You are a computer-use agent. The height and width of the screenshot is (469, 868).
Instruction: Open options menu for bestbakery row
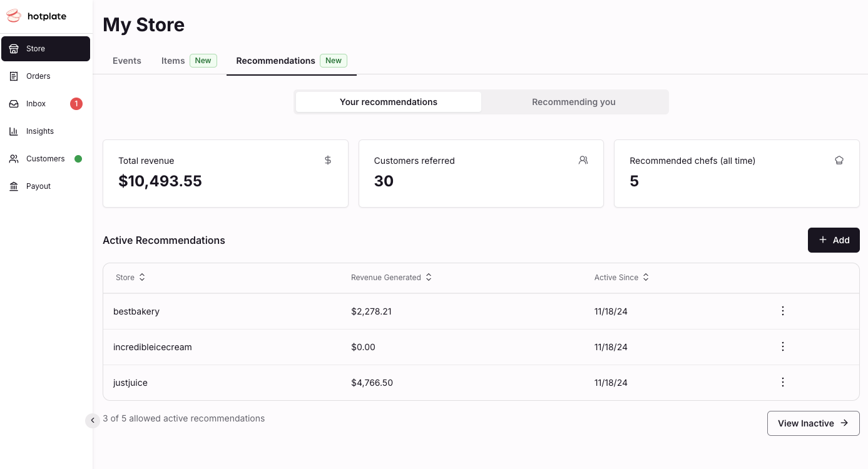tap(782, 311)
